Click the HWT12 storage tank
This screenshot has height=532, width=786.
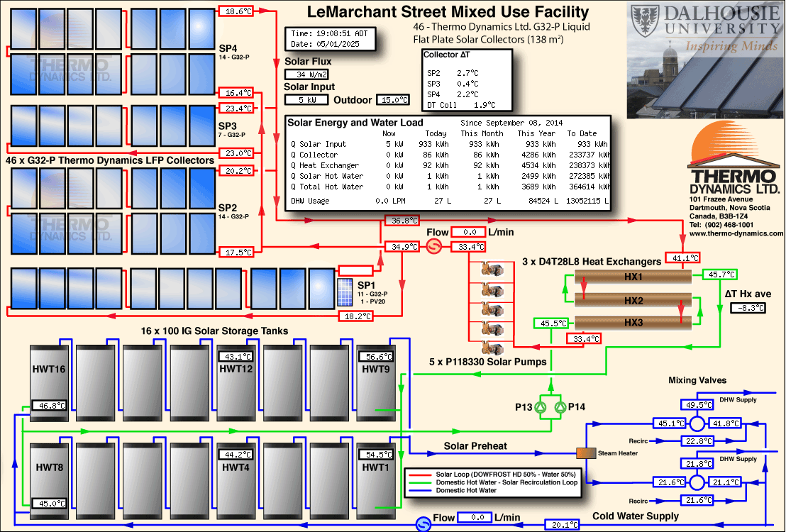236,382
